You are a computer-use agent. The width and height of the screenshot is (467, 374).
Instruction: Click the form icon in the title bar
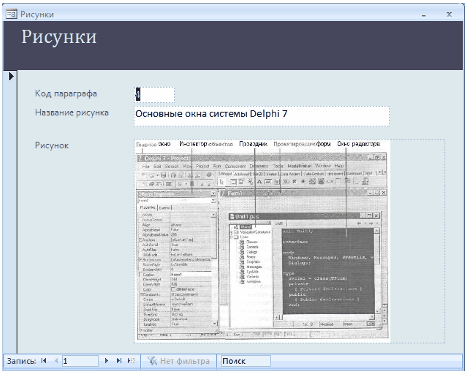pos(11,14)
